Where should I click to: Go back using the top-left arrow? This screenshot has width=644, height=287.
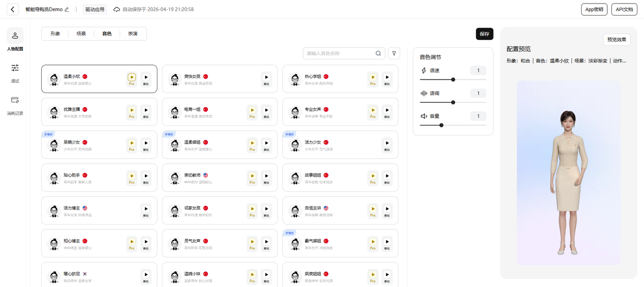(13, 10)
